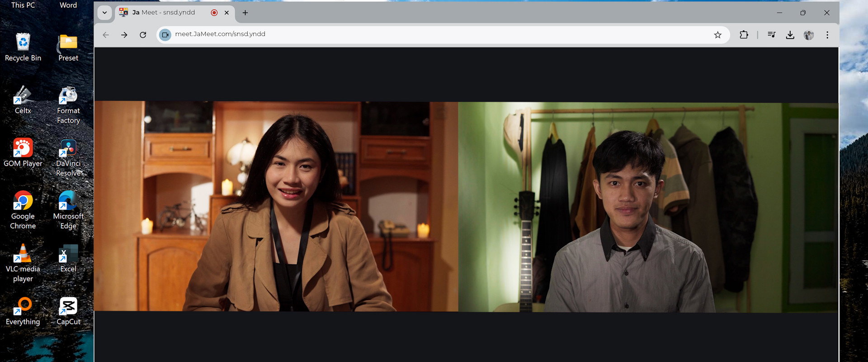Screen dimensions: 868x362
Task: Bookmark this page with the star icon
Action: (x=717, y=35)
